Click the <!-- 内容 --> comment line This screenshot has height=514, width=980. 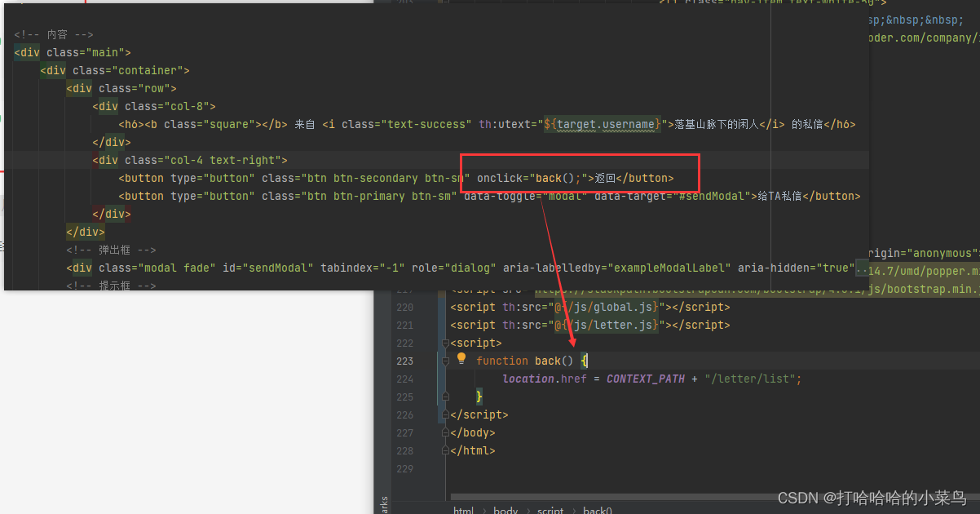pos(54,34)
